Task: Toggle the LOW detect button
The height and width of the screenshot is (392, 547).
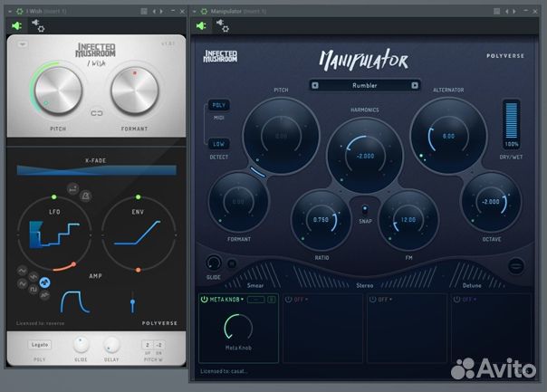Action: coord(219,144)
